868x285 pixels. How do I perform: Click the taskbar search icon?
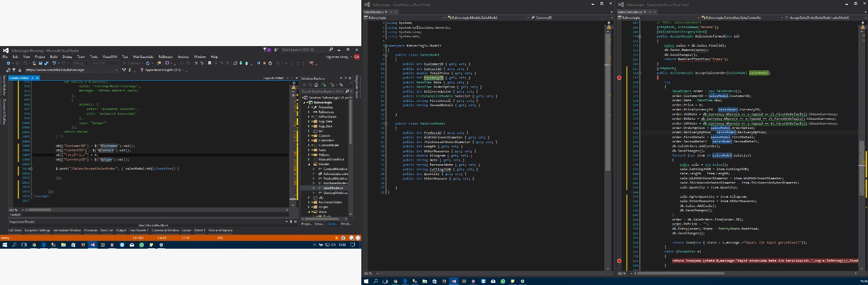click(x=14, y=245)
